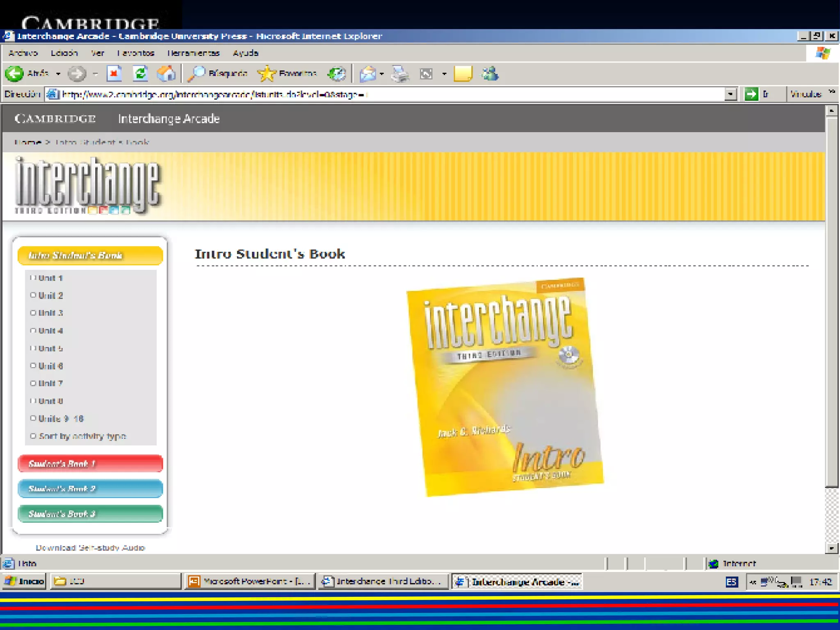Open the red Student's Book 1 section

(x=90, y=463)
